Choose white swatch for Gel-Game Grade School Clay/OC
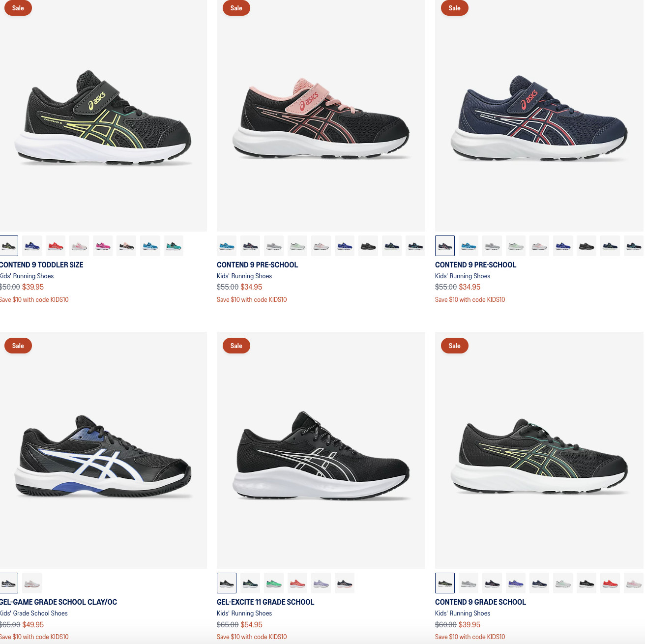 pos(32,583)
